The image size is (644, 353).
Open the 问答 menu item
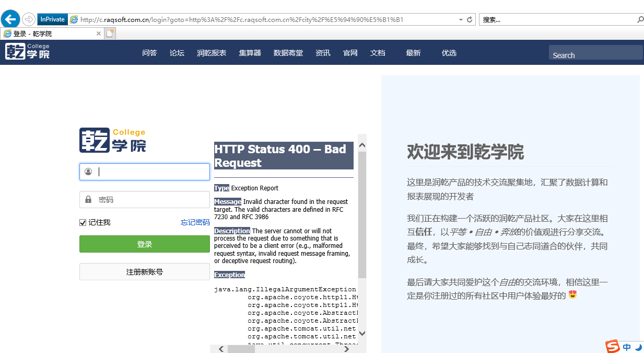click(x=149, y=53)
